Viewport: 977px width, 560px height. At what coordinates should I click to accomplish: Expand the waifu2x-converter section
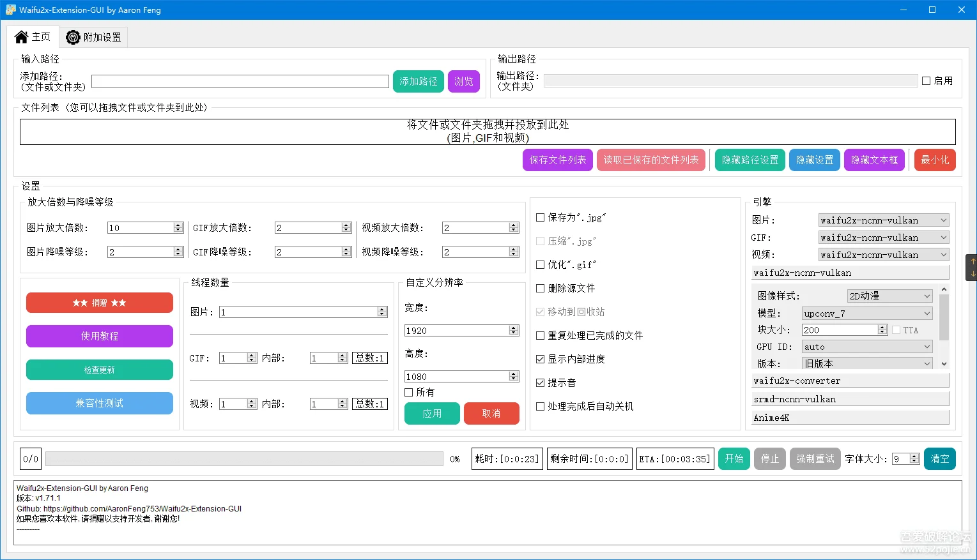pyautogui.click(x=850, y=381)
